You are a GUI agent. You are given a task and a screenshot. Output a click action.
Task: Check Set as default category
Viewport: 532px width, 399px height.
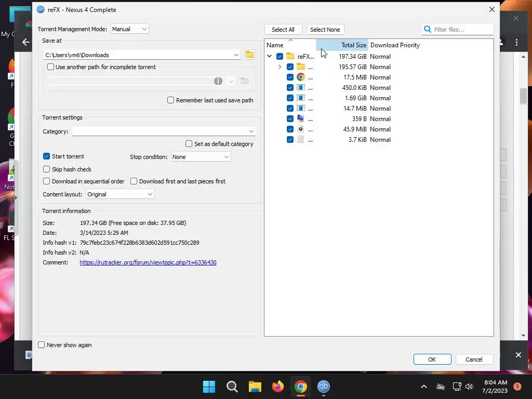click(189, 144)
